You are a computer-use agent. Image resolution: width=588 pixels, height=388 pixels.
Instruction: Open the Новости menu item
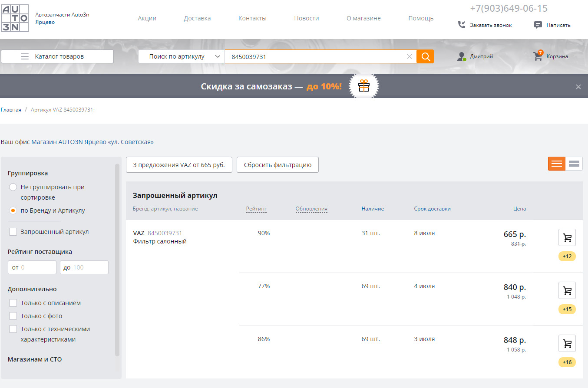(307, 18)
